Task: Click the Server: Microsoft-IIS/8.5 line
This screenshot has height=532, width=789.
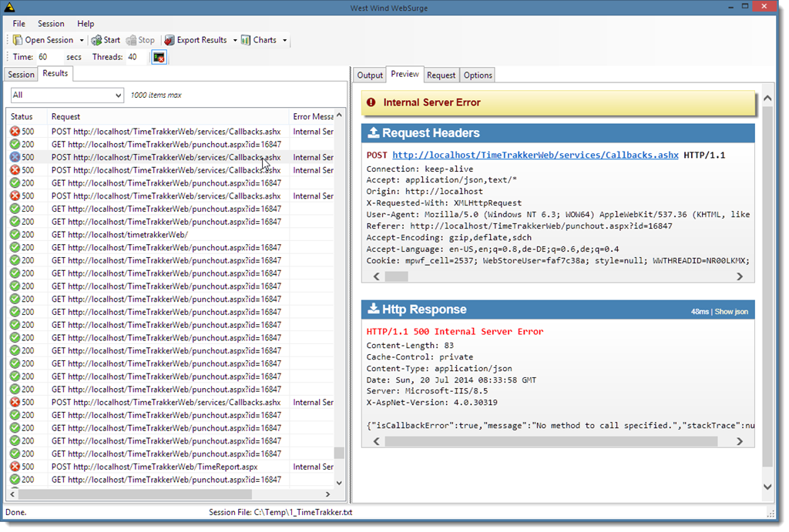Action: (x=427, y=390)
